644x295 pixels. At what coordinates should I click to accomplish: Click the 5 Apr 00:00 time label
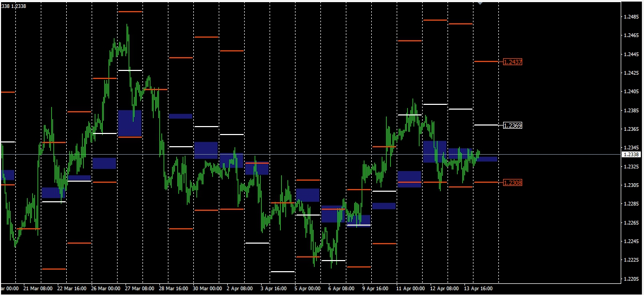click(x=307, y=289)
